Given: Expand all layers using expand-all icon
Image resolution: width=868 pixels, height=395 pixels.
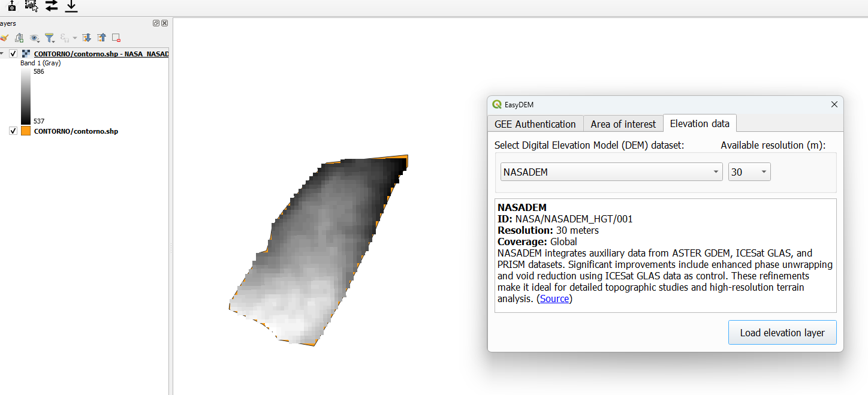Looking at the screenshot, I should click(x=86, y=37).
